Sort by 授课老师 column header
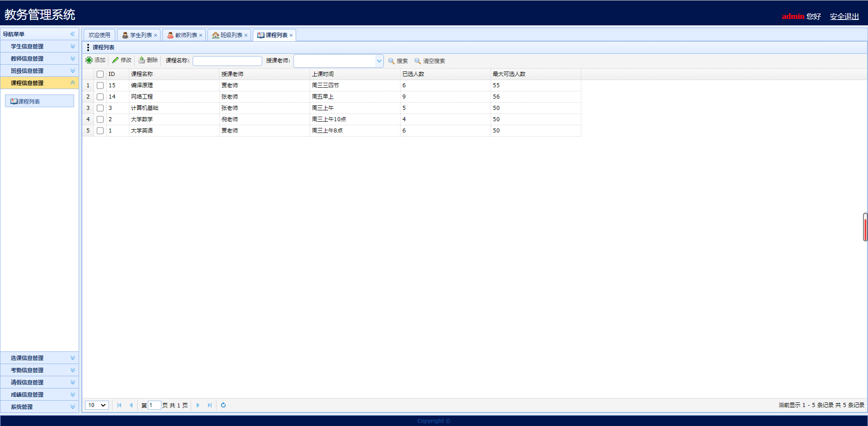 pyautogui.click(x=264, y=74)
